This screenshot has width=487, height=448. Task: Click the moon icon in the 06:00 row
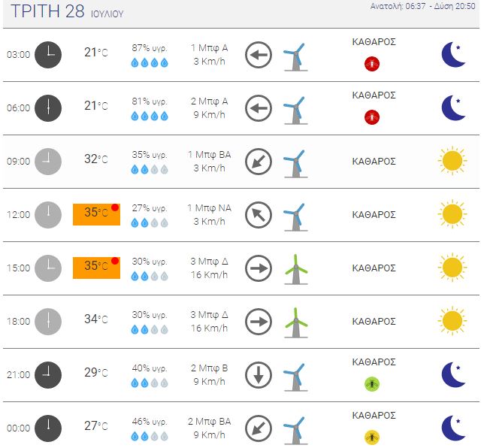[453, 107]
